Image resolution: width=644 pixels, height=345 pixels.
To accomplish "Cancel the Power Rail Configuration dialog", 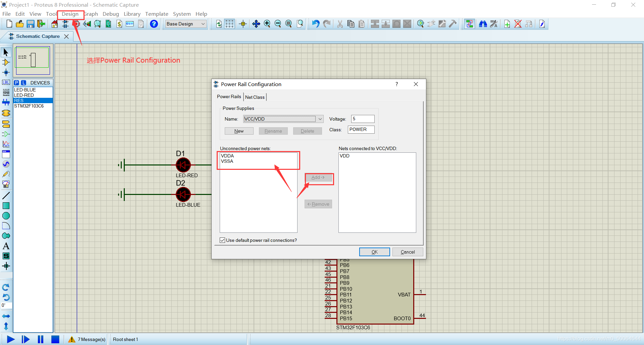I will (x=408, y=252).
